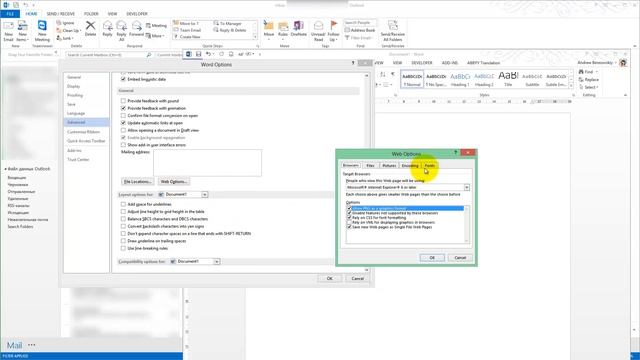Image resolution: width=640 pixels, height=360 pixels.
Task: Click Address Book in the Find group
Action: [360, 30]
